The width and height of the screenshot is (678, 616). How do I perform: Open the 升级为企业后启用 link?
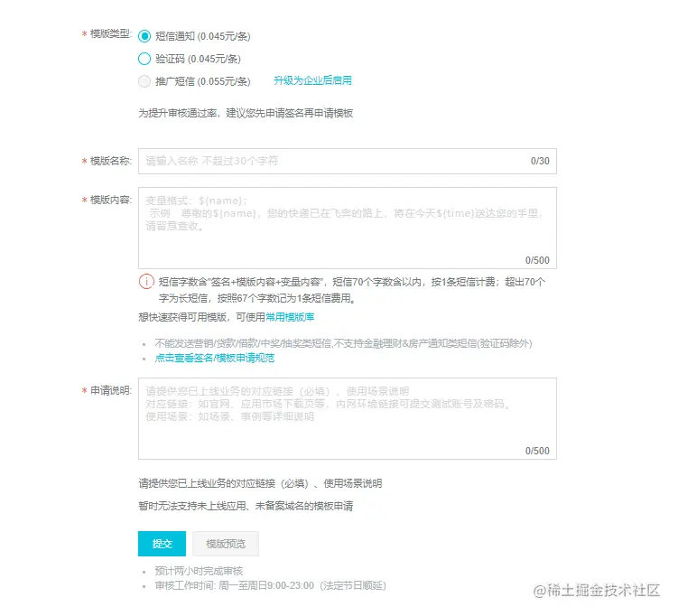[x=312, y=80]
